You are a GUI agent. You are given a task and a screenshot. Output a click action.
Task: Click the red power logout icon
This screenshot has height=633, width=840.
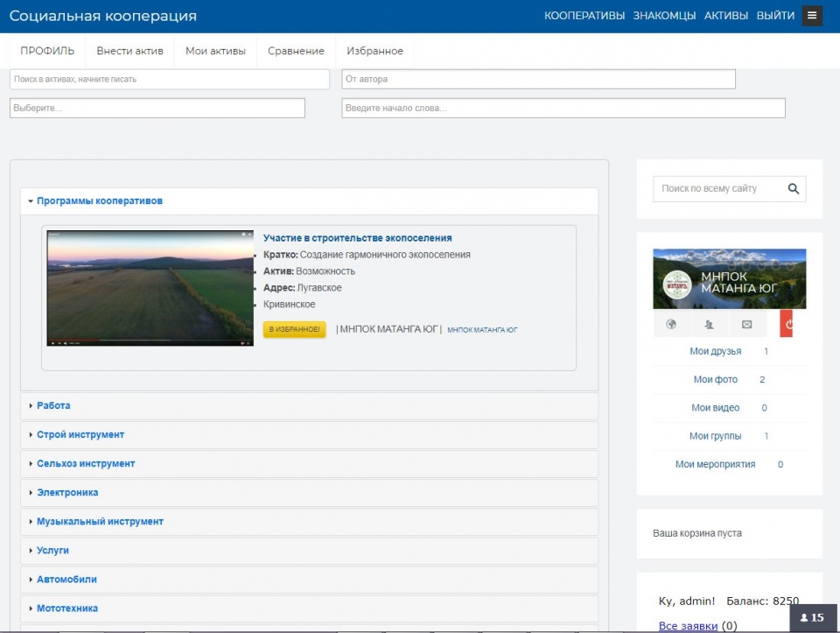click(x=786, y=324)
